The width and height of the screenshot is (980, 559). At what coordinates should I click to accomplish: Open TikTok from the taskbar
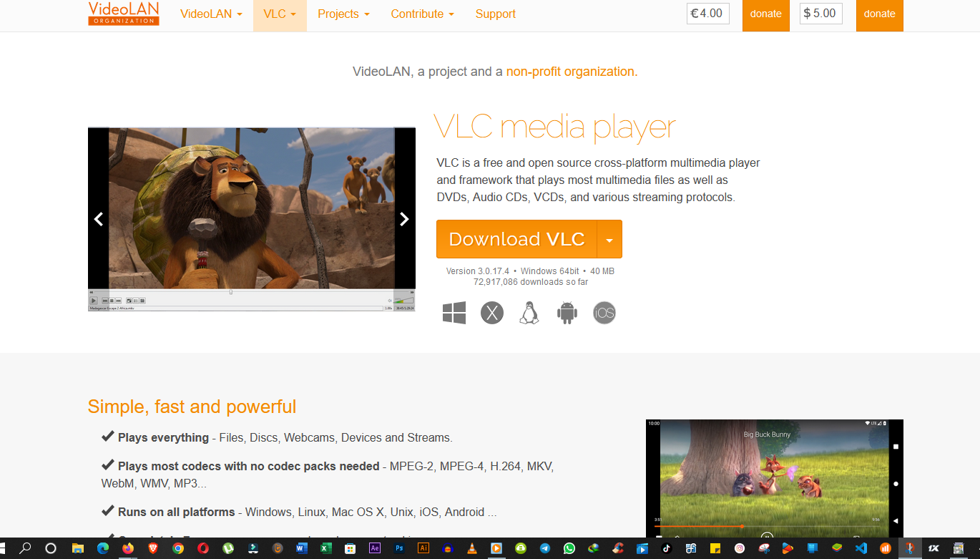click(666, 548)
